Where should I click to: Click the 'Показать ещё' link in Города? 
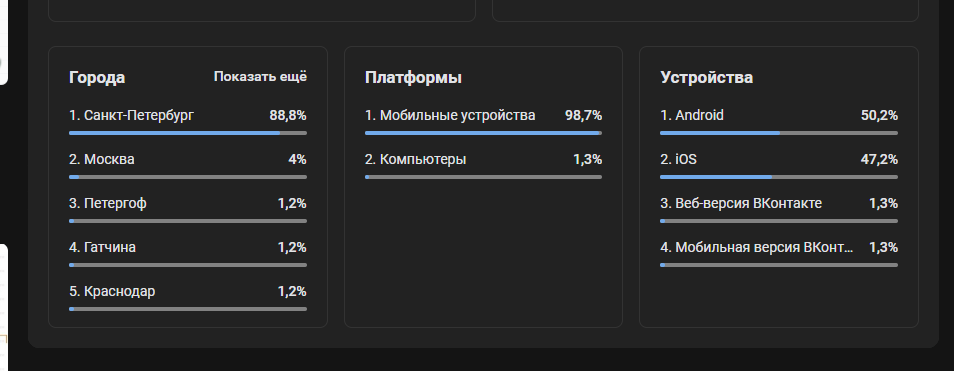260,77
